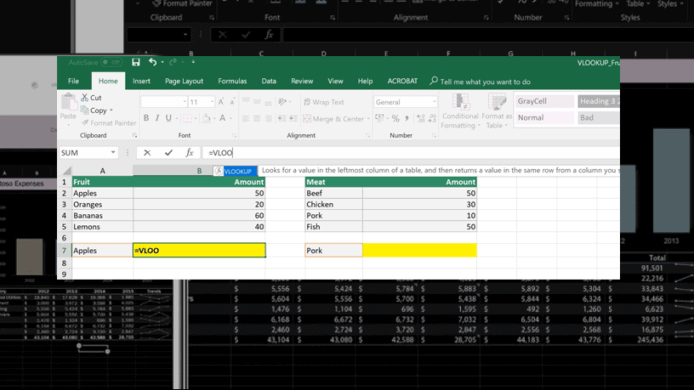694x390 pixels.
Task: Confirm the formula with the check mark
Action: 168,153
